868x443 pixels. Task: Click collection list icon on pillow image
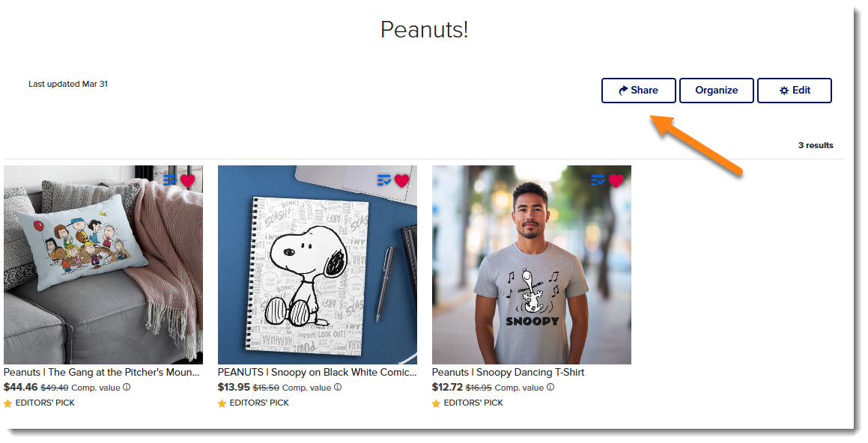[x=170, y=180]
